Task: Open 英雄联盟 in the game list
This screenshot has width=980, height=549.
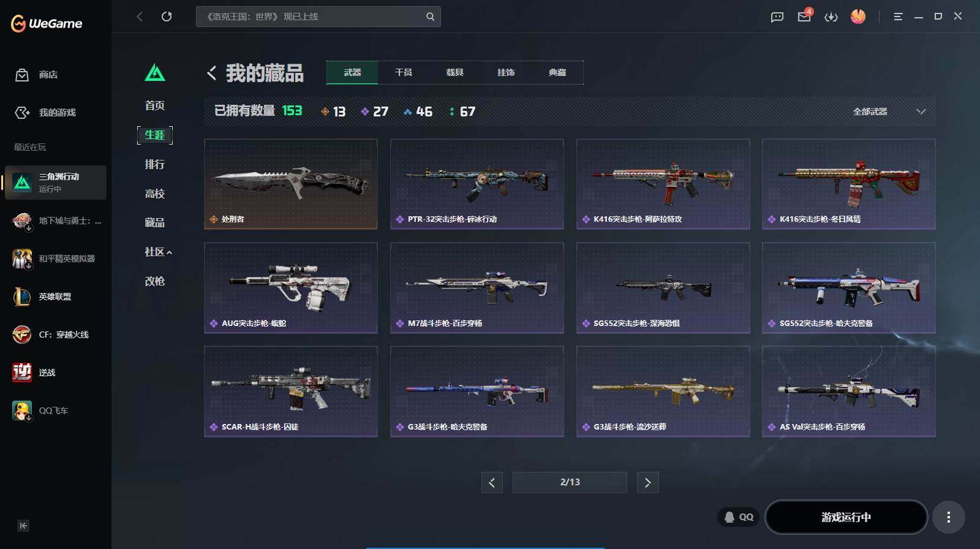Action: point(55,297)
